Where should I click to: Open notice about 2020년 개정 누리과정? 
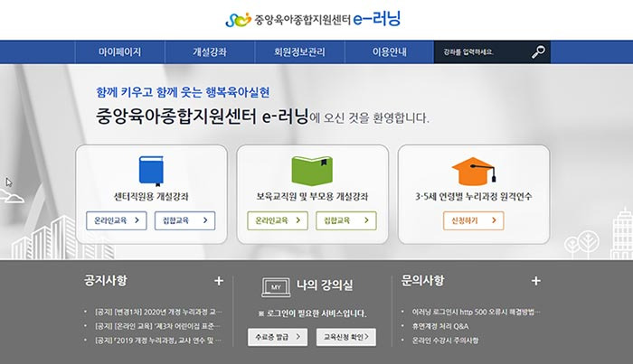click(x=158, y=312)
